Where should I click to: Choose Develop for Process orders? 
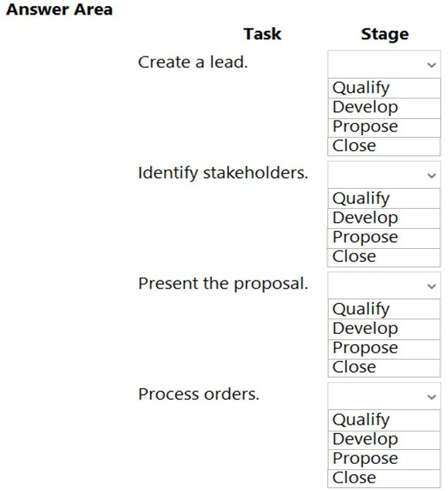(x=384, y=440)
